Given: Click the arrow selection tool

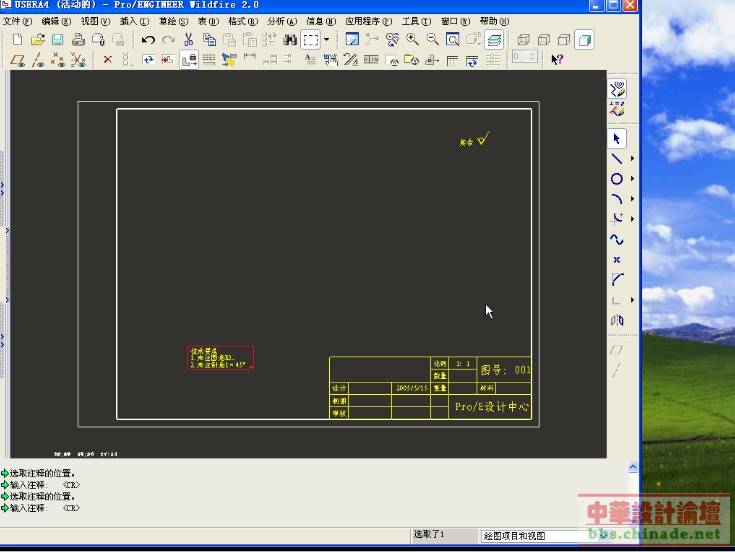Looking at the screenshot, I should 617,138.
